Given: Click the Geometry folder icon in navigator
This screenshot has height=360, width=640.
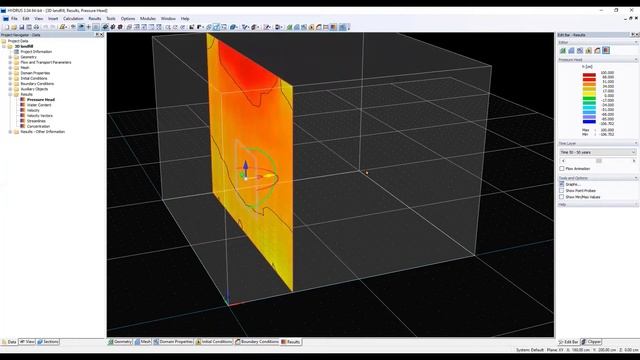Looking at the screenshot, I should 17,57.
